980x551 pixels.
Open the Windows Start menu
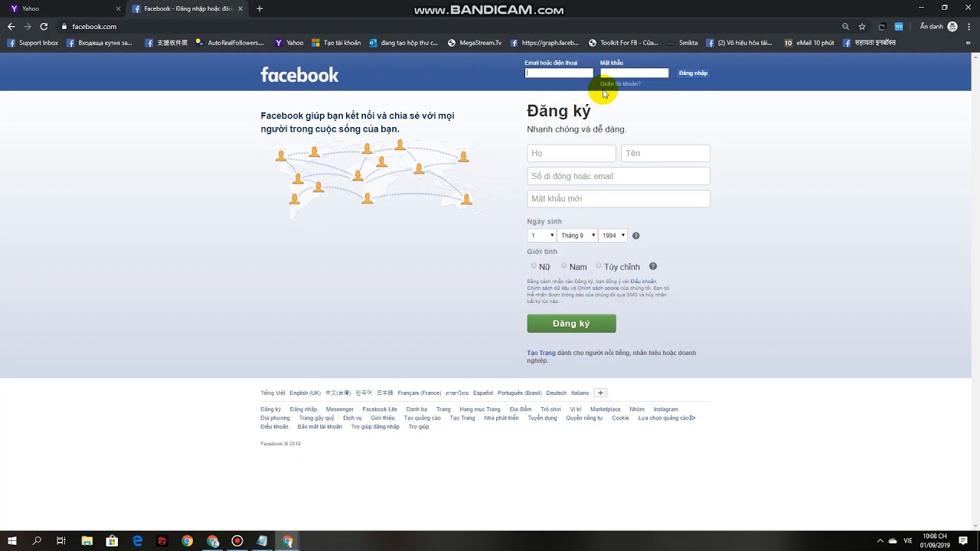[12, 541]
